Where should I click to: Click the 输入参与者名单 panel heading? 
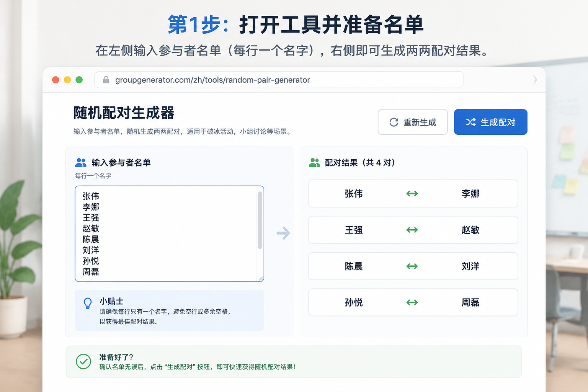(121, 163)
